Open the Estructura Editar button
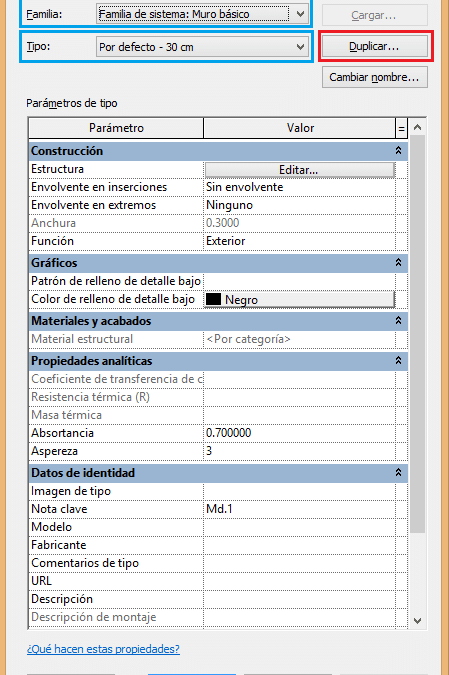 [299, 170]
